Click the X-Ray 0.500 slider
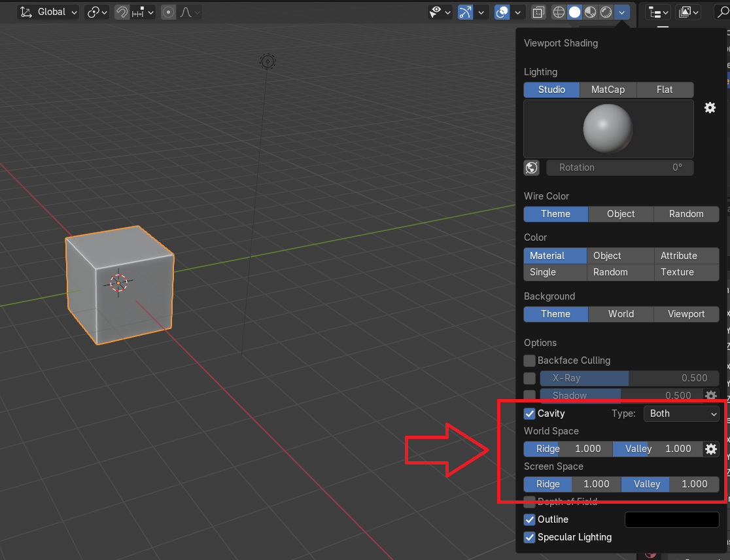Image resolution: width=730 pixels, height=560 pixels. tap(629, 378)
